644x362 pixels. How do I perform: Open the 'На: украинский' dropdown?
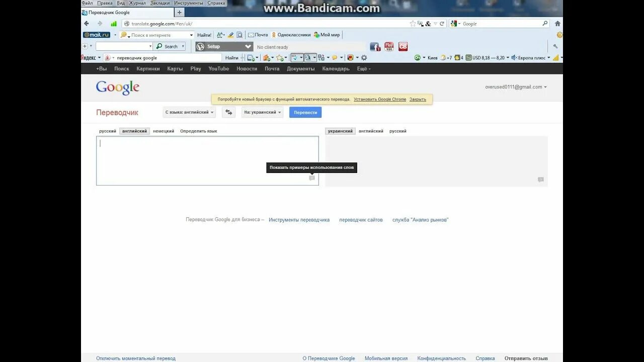pos(262,112)
